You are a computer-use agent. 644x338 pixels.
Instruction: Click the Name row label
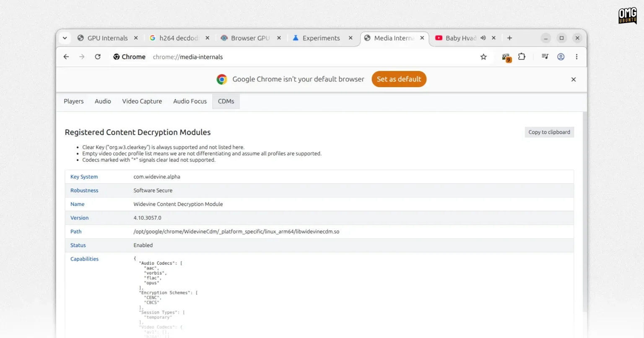[x=77, y=204]
